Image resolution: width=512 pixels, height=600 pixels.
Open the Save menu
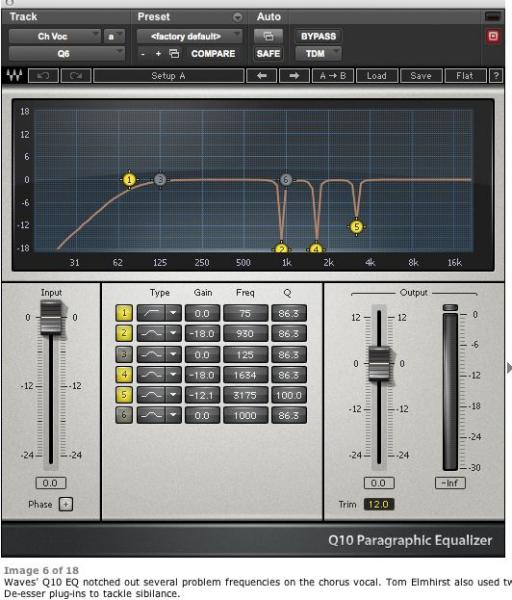pos(421,76)
